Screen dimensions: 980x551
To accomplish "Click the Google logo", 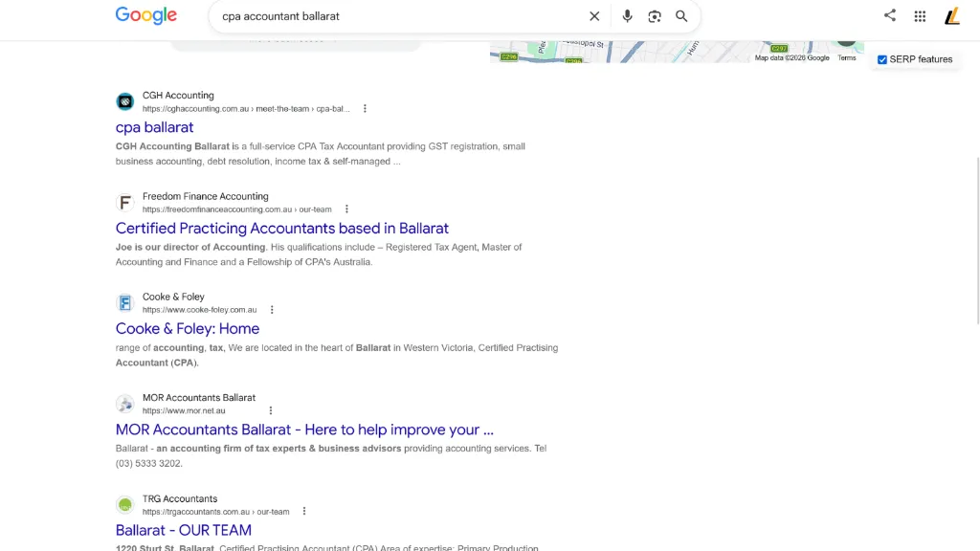I will coord(146,15).
